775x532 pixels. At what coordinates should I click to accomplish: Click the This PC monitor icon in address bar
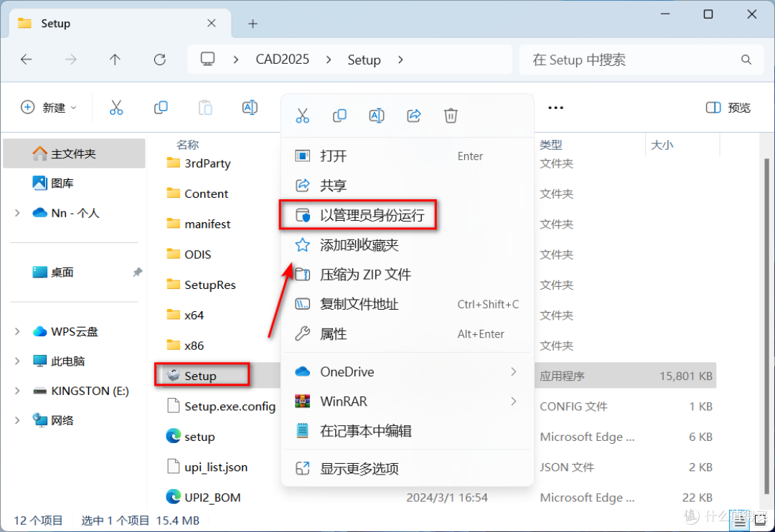tap(207, 60)
